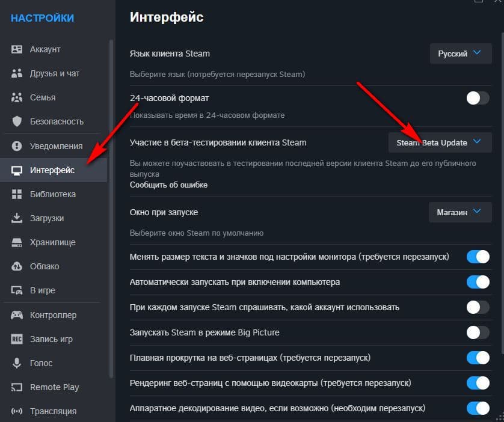The image size is (504, 422).
Task: Open the startup window Магазин dropdown
Action: 459,212
